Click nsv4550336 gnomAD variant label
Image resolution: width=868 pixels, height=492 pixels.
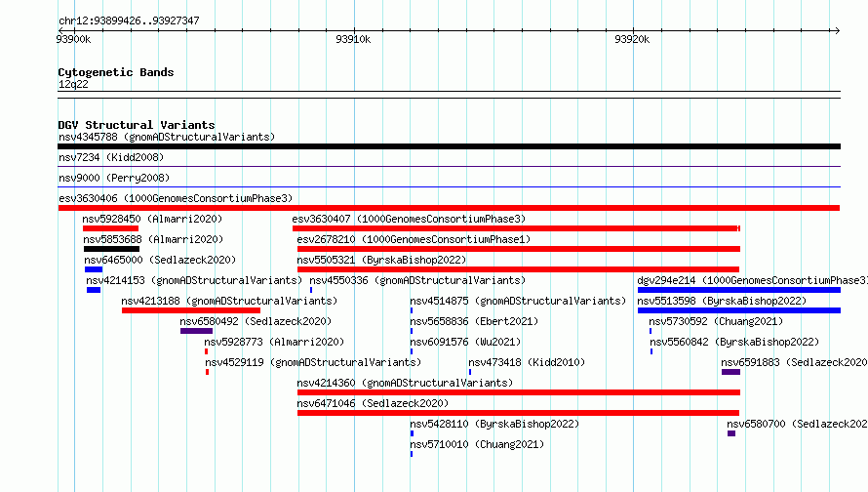point(417,280)
